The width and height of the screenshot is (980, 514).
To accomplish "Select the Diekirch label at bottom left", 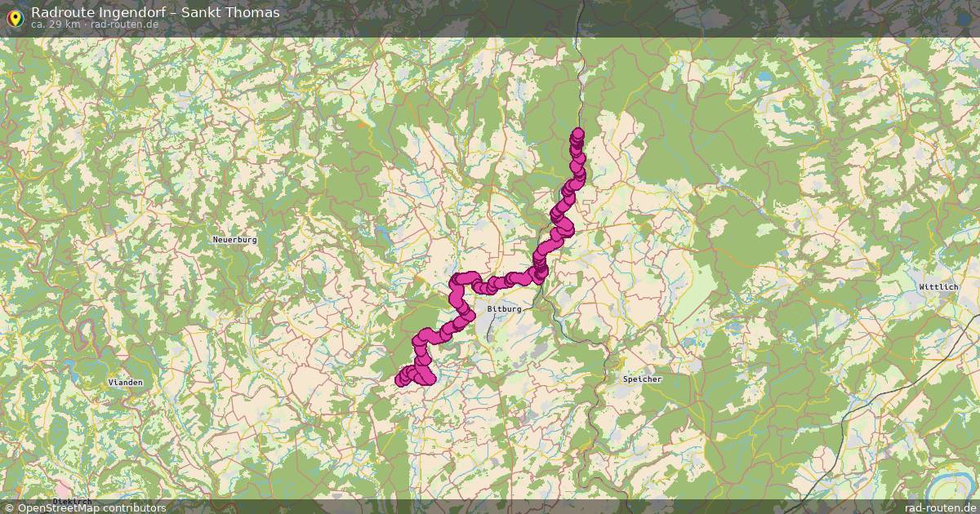I will point(72,501).
